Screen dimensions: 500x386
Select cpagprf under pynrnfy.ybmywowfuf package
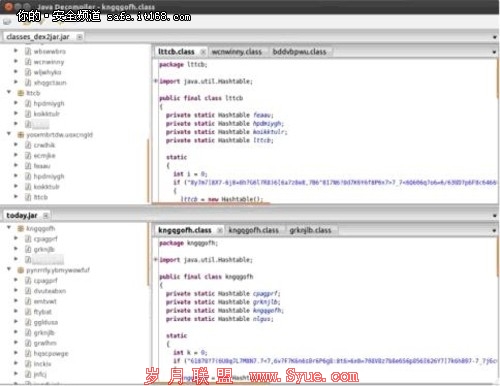45,281
